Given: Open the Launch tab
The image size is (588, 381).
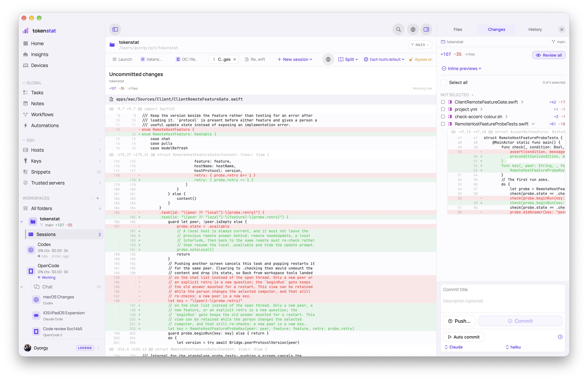Looking at the screenshot, I should pyautogui.click(x=122, y=59).
